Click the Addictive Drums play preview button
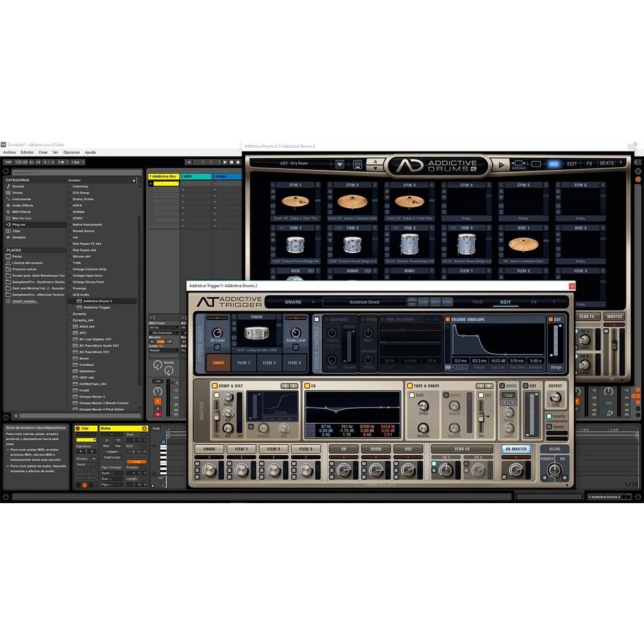 (x=501, y=165)
